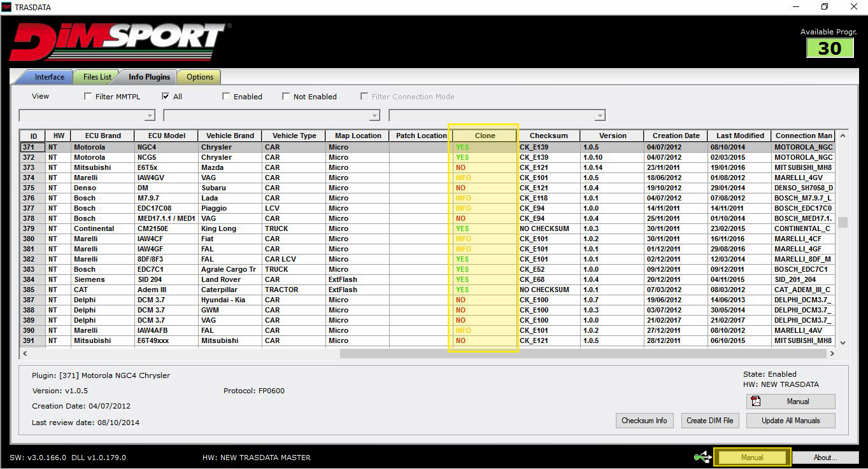Viewport: 868px width, 469px height.
Task: Click the horizontal scroll right arrow
Action: 832,353
